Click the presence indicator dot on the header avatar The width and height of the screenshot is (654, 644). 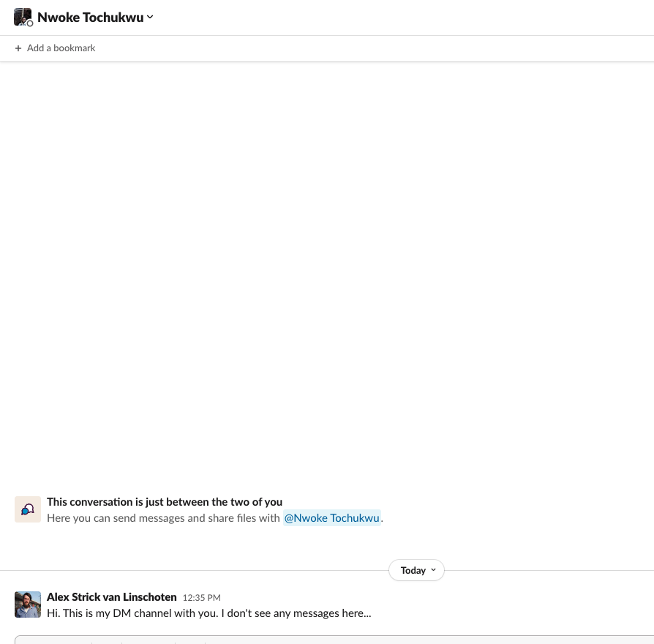[30, 23]
